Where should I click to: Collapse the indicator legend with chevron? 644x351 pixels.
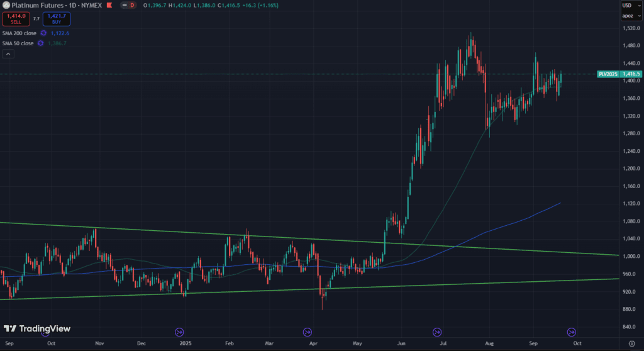(8, 55)
